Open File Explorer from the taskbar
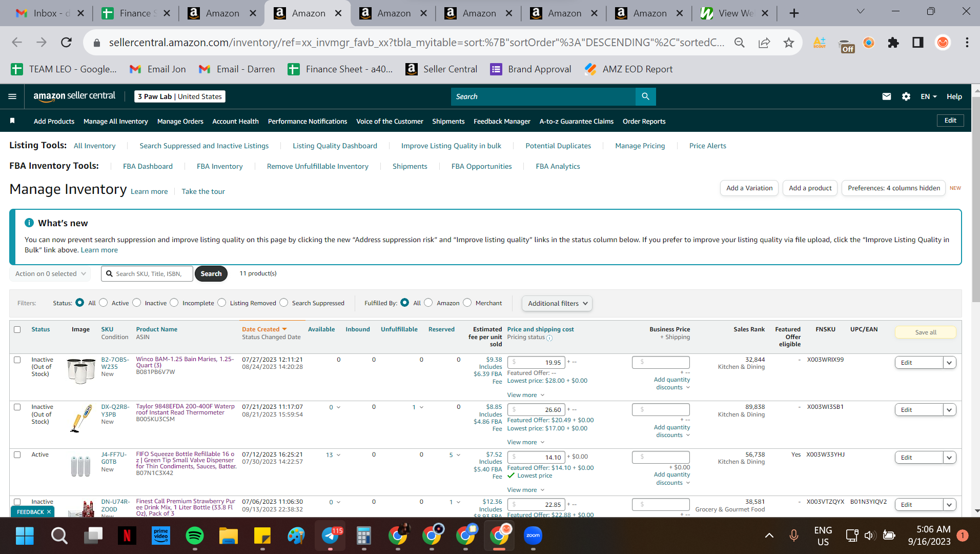This screenshot has height=554, width=980. [x=229, y=536]
